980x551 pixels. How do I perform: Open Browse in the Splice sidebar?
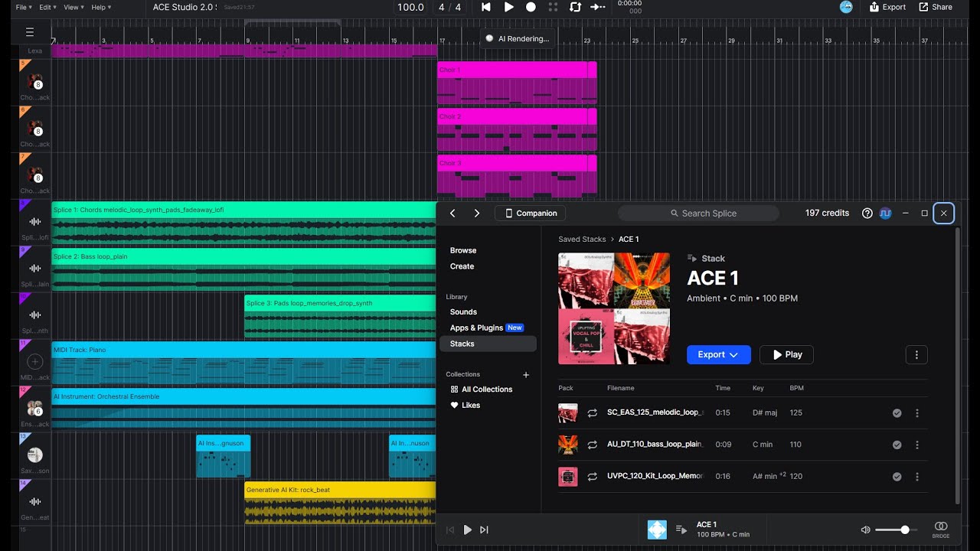pyautogui.click(x=463, y=250)
